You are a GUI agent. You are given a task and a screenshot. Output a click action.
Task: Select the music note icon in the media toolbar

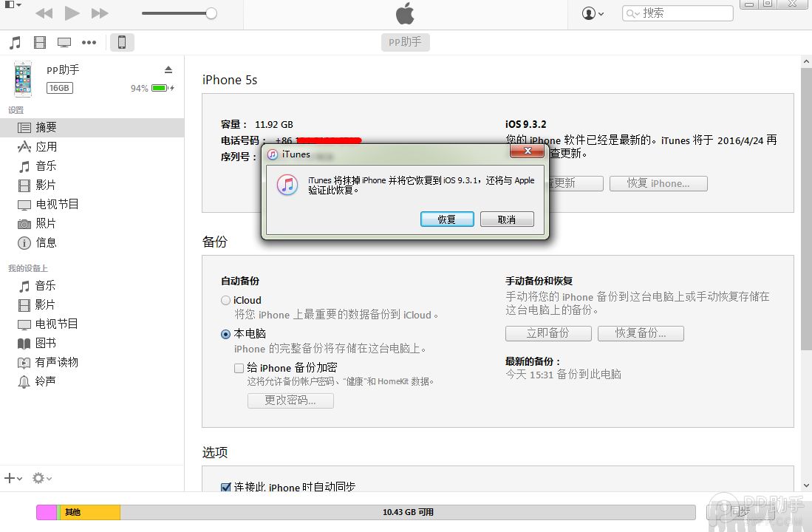tap(13, 42)
